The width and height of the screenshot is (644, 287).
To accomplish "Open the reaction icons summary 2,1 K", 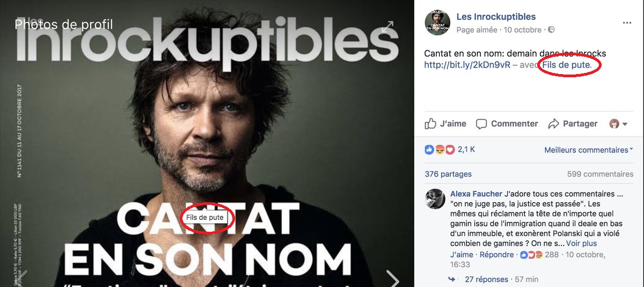I will coord(450,150).
